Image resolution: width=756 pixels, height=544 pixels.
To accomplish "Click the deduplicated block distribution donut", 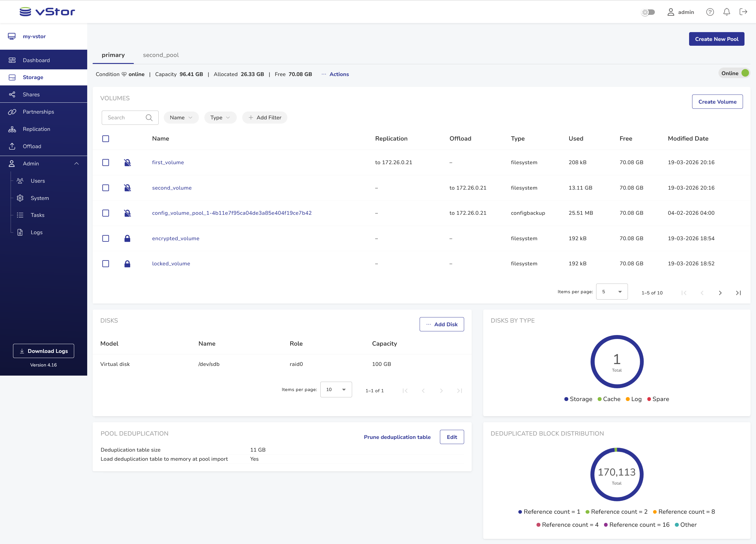I will 617,474.
